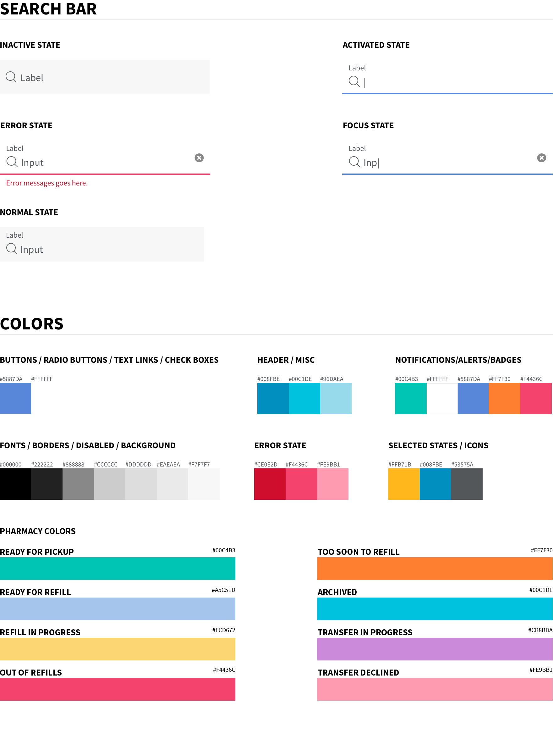Select the #FFFFFF swatch under Notifications

442,398
